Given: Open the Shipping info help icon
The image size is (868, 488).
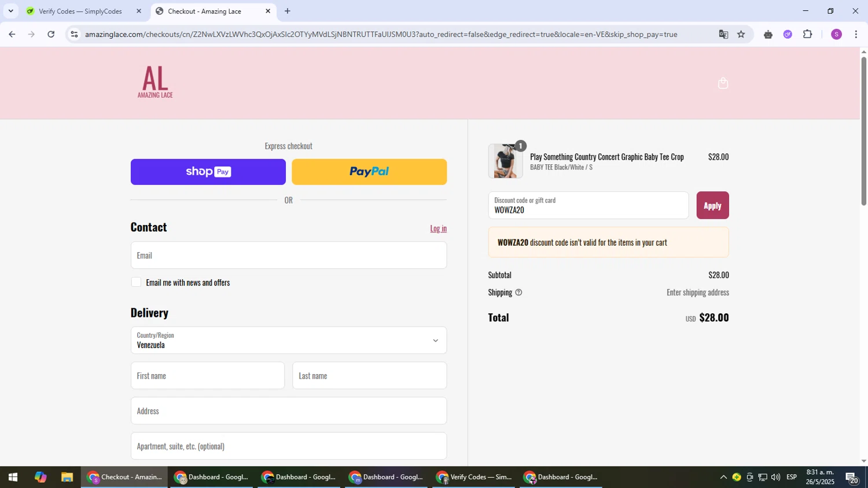Looking at the screenshot, I should 518,293.
